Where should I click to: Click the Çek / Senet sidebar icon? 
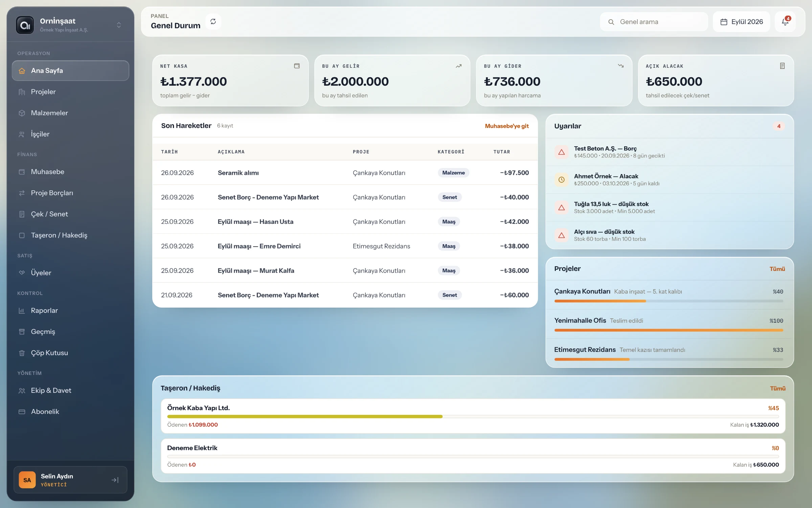[x=22, y=214]
